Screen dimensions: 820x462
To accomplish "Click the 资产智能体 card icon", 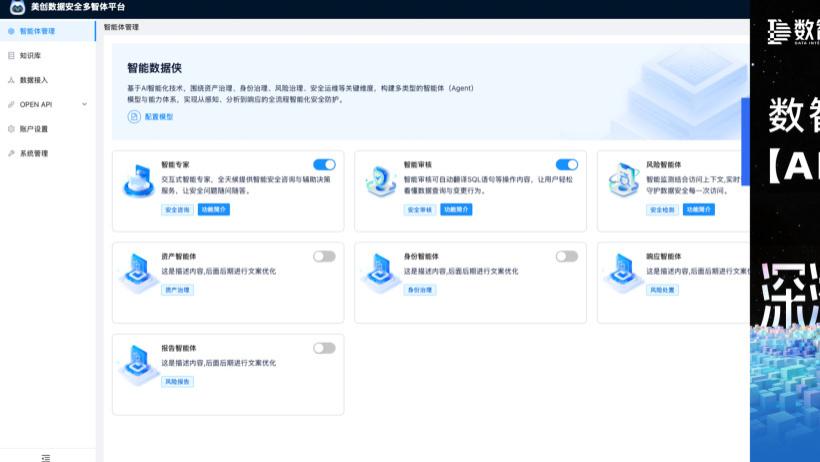I will [x=138, y=273].
